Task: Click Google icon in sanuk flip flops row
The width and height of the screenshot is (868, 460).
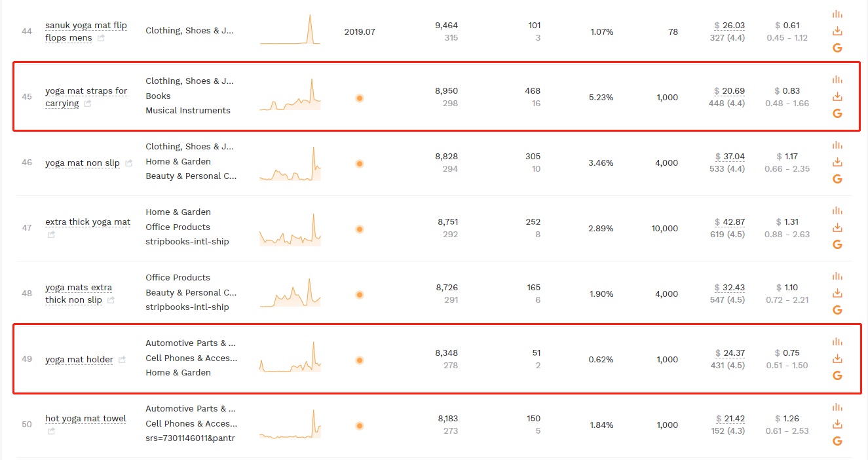Action: pos(837,48)
